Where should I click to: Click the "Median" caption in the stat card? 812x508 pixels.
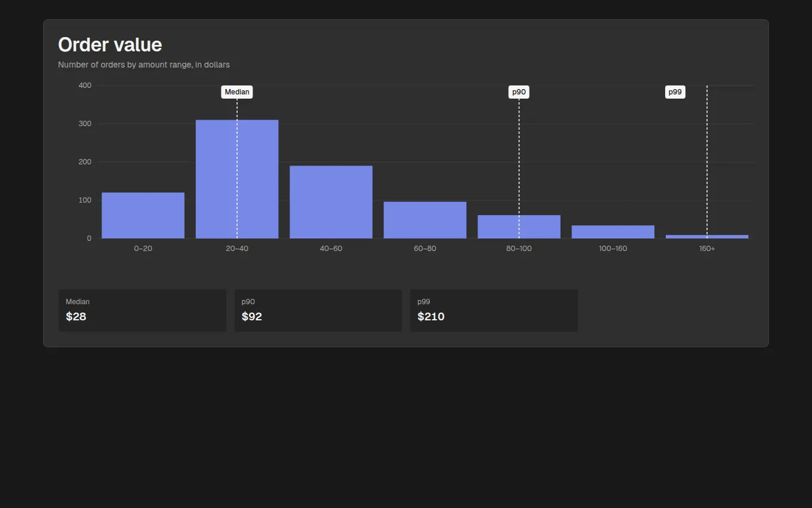(78, 302)
